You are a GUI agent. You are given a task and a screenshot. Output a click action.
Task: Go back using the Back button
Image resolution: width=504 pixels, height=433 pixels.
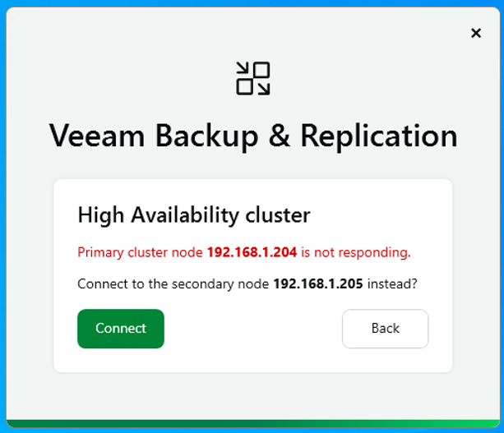coord(385,329)
